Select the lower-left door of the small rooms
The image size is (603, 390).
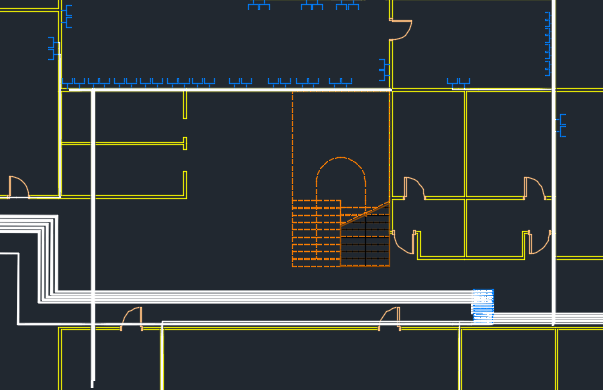tap(404, 242)
